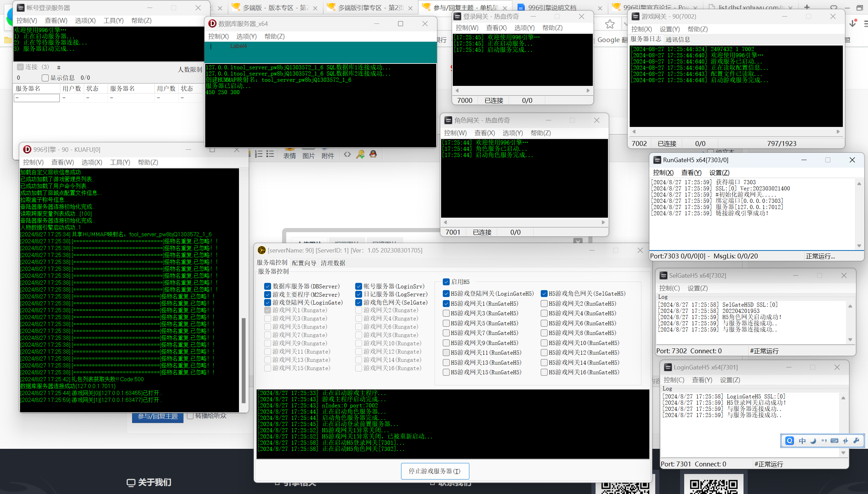Click the SelGateH5 window title icon
Screen dimensions: 868x494
click(x=664, y=275)
